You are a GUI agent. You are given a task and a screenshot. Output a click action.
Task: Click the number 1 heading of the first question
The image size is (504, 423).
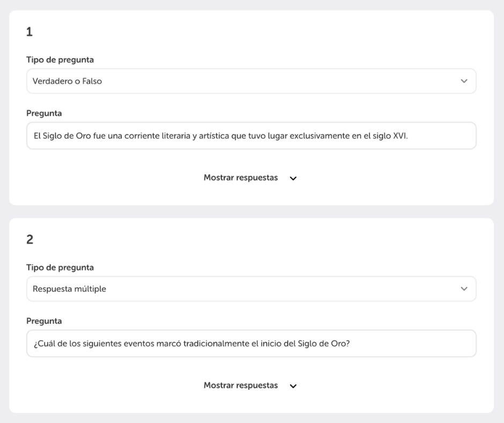29,32
